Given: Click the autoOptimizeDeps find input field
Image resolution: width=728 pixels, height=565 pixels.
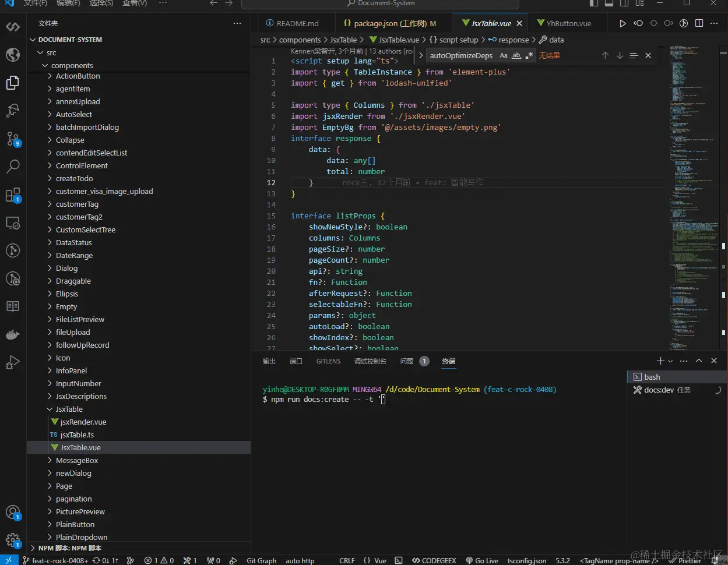Looking at the screenshot, I should 461,55.
